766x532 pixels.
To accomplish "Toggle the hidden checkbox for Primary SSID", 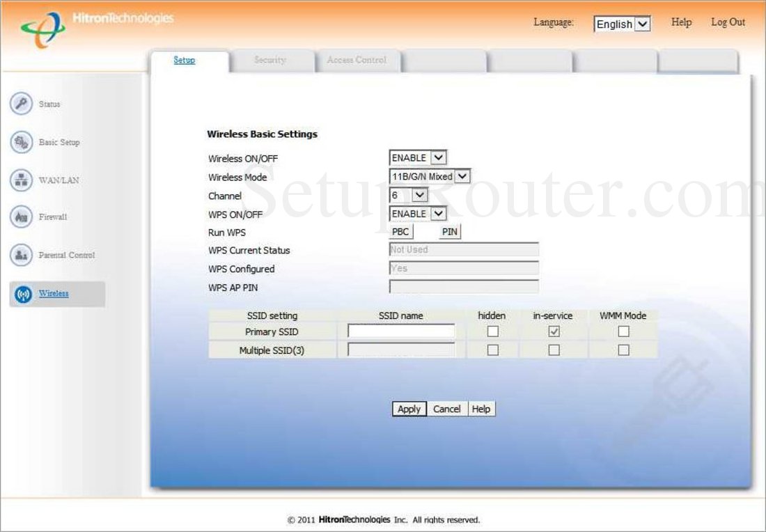I will tap(492, 331).
